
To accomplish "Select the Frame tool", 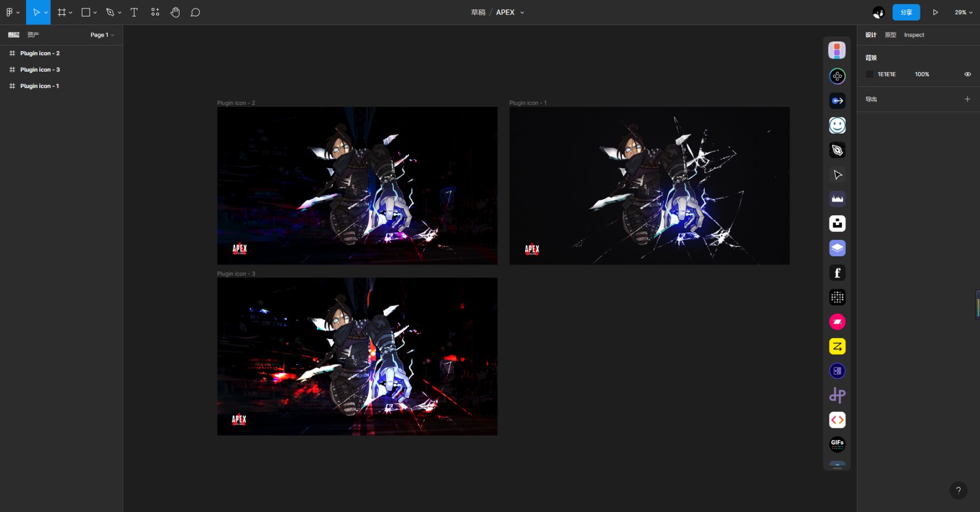I will click(x=61, y=12).
